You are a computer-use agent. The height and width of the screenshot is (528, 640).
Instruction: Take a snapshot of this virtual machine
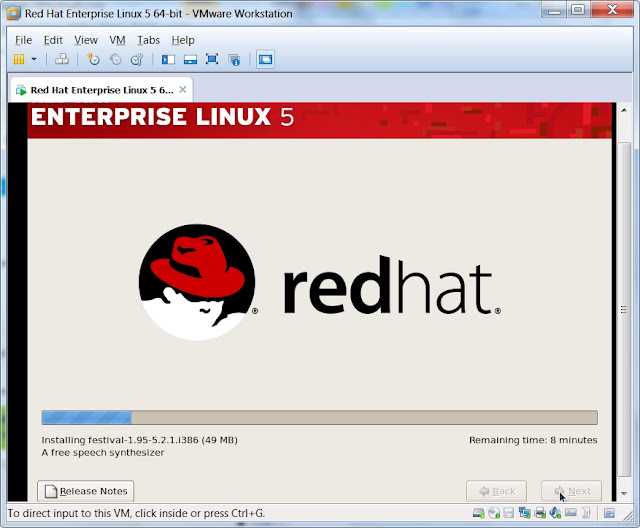[93, 60]
